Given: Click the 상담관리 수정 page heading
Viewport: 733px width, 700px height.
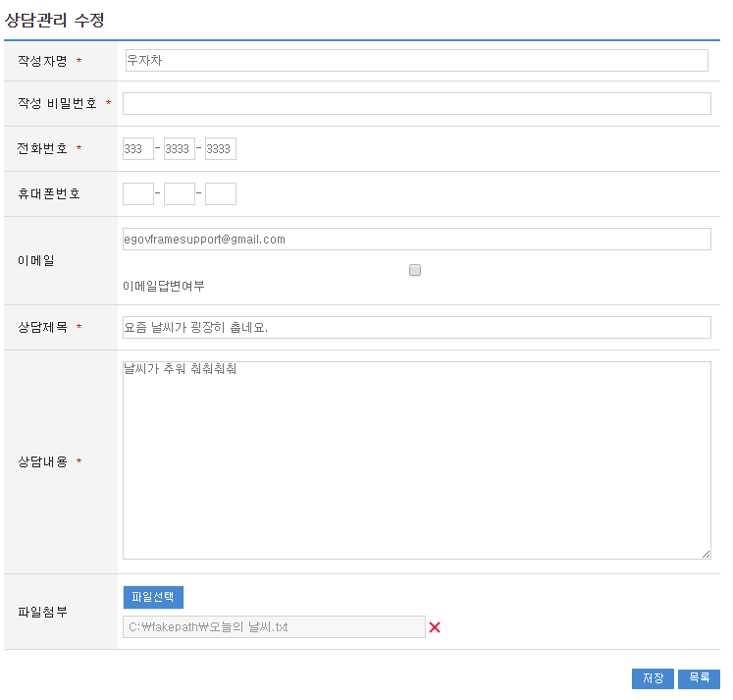Looking at the screenshot, I should [55, 19].
